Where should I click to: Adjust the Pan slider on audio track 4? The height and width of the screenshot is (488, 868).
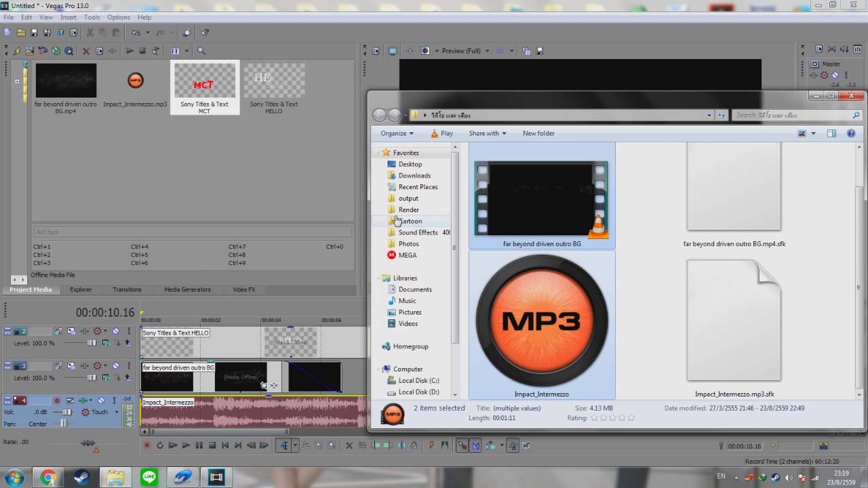click(x=64, y=424)
